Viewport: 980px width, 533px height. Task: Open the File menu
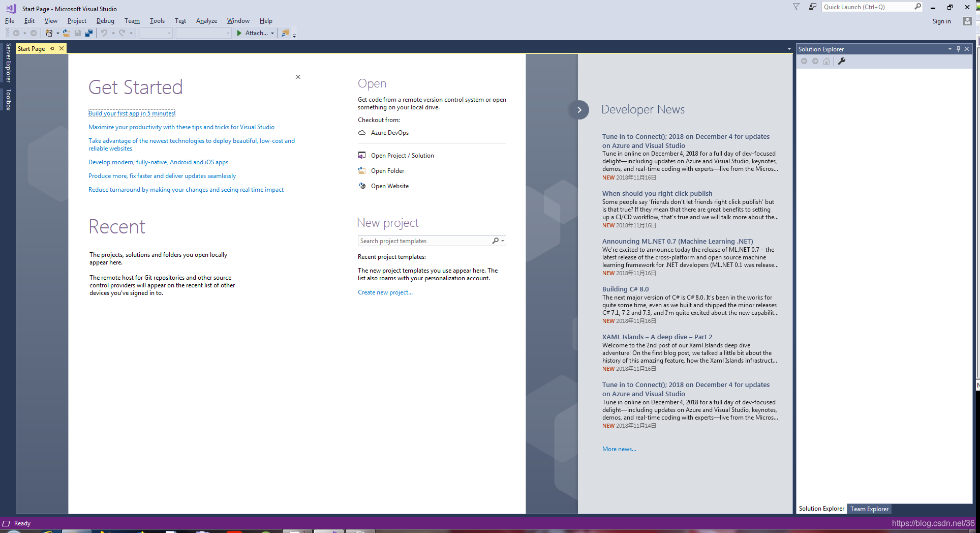coord(10,21)
